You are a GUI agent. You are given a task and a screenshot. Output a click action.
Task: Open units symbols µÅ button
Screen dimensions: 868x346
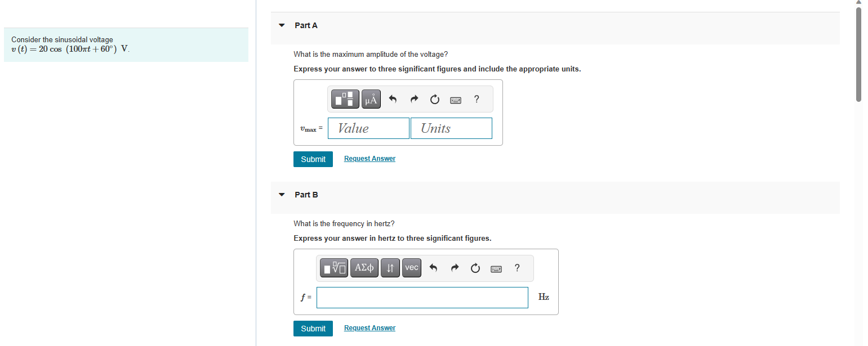371,100
